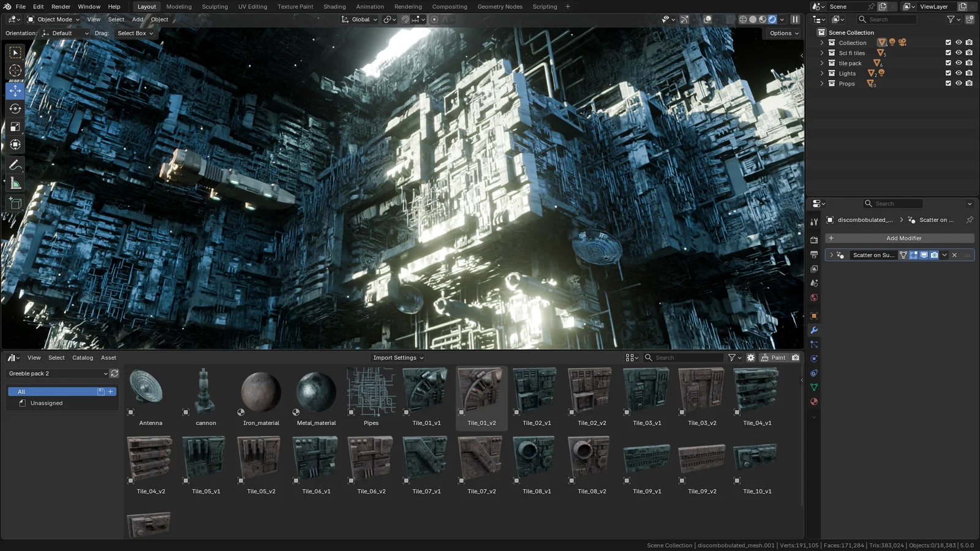Pick the Annotate tool
This screenshot has height=551, width=980.
15,164
